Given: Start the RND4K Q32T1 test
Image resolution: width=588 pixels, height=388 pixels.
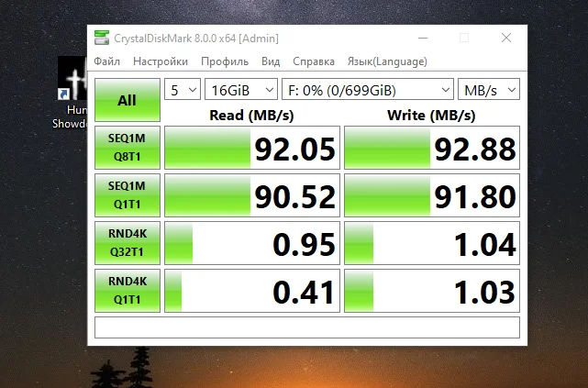Looking at the screenshot, I should (x=128, y=243).
